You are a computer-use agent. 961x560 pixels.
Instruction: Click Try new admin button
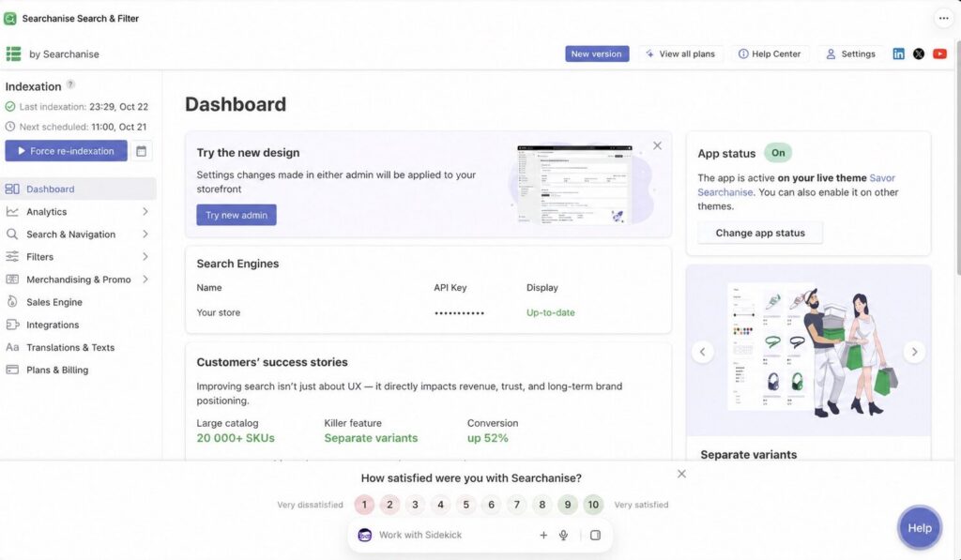coord(236,215)
